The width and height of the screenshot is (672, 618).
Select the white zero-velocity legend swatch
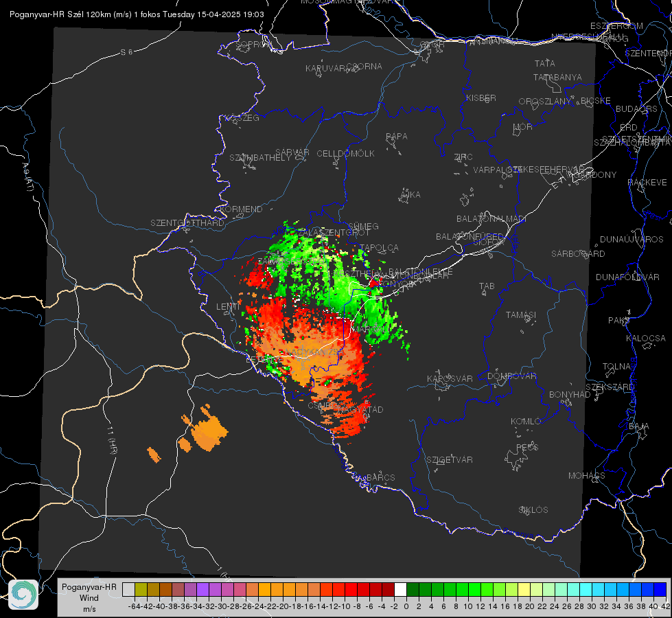point(400,589)
